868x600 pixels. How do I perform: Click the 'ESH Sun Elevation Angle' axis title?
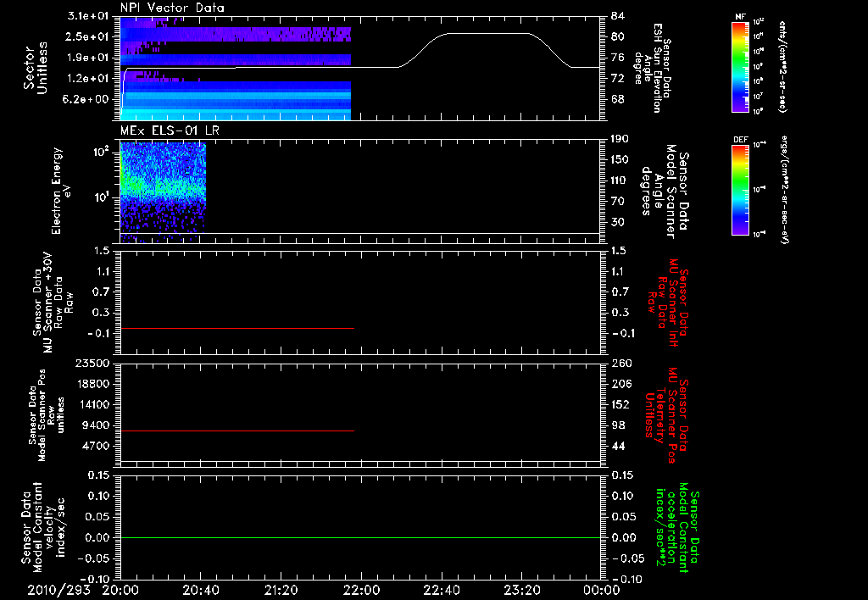click(x=652, y=68)
